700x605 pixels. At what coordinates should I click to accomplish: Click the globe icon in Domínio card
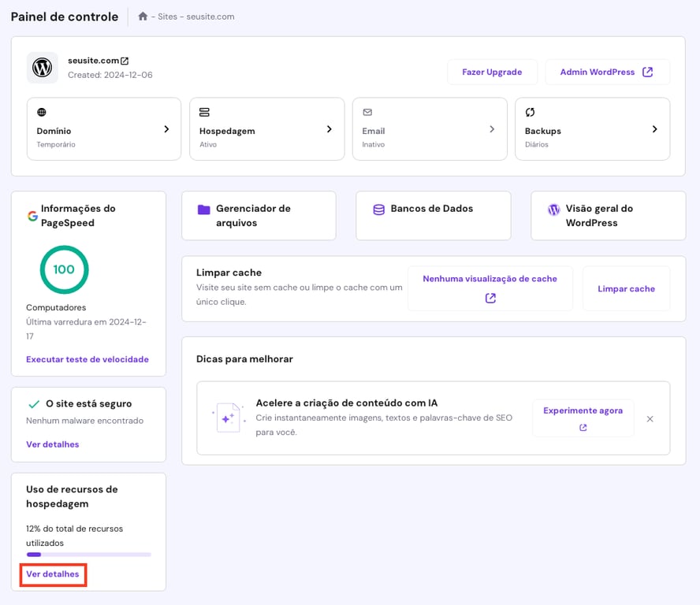point(42,112)
